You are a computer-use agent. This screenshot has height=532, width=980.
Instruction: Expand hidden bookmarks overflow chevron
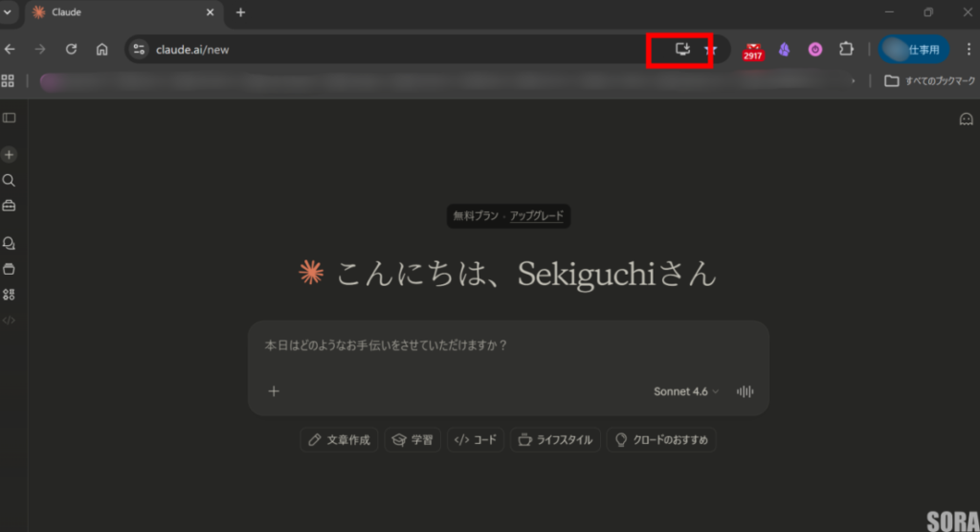tap(853, 81)
